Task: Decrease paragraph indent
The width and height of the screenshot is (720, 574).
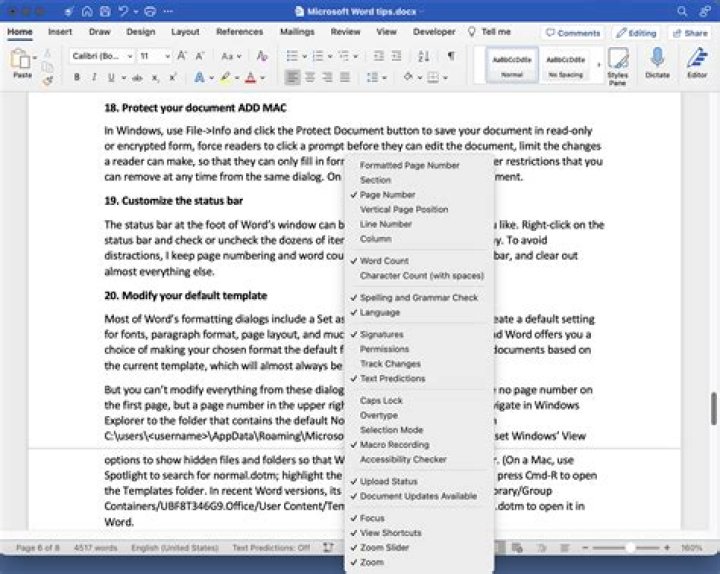Action: (378, 56)
